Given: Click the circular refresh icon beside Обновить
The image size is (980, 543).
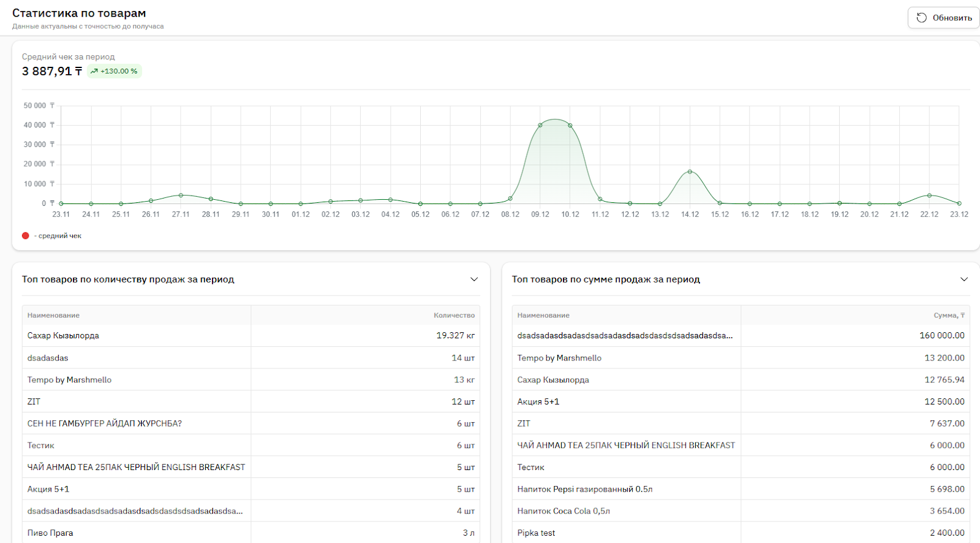Looking at the screenshot, I should pyautogui.click(x=921, y=18).
